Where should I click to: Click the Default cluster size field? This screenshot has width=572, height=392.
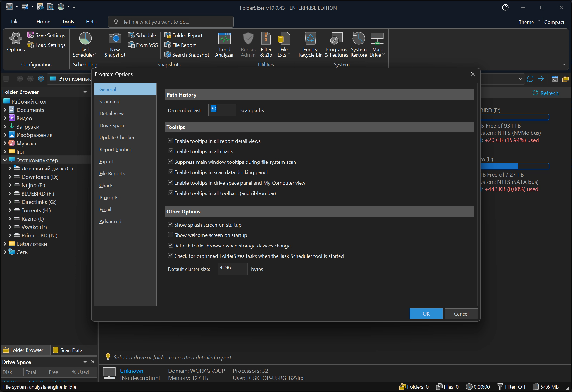click(x=232, y=269)
